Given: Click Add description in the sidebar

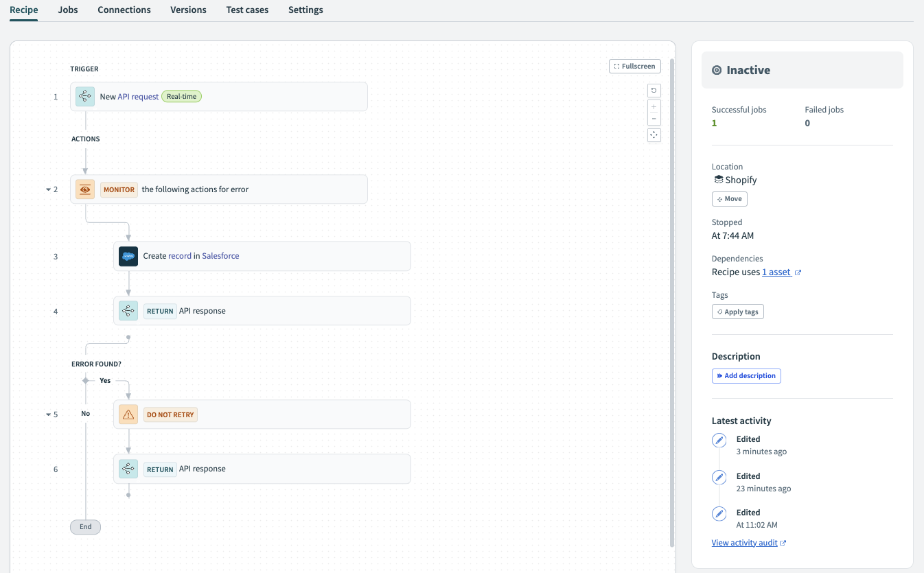Looking at the screenshot, I should click(746, 375).
